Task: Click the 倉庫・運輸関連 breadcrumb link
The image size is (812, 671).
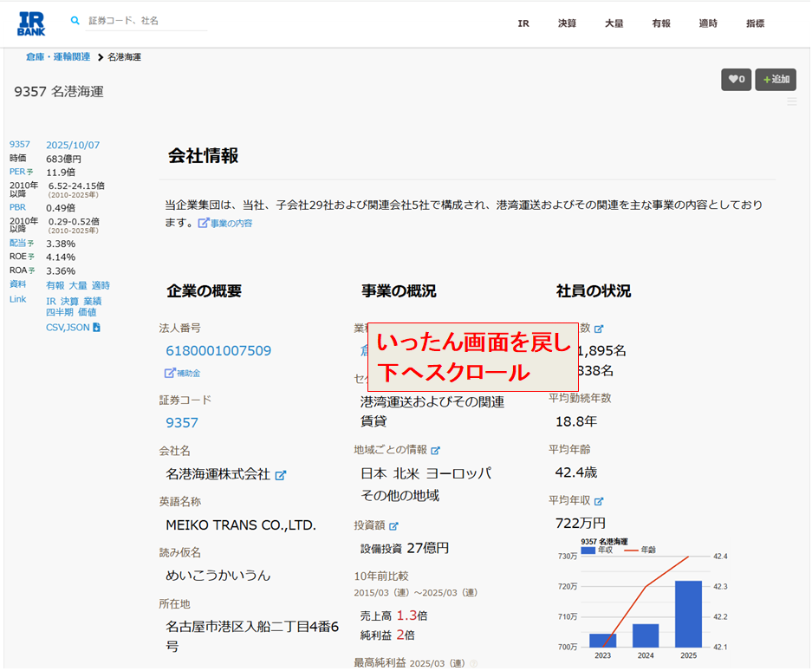Action: (58, 57)
